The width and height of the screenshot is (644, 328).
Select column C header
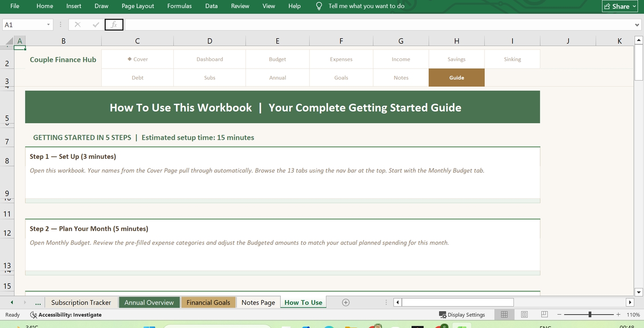(138, 41)
